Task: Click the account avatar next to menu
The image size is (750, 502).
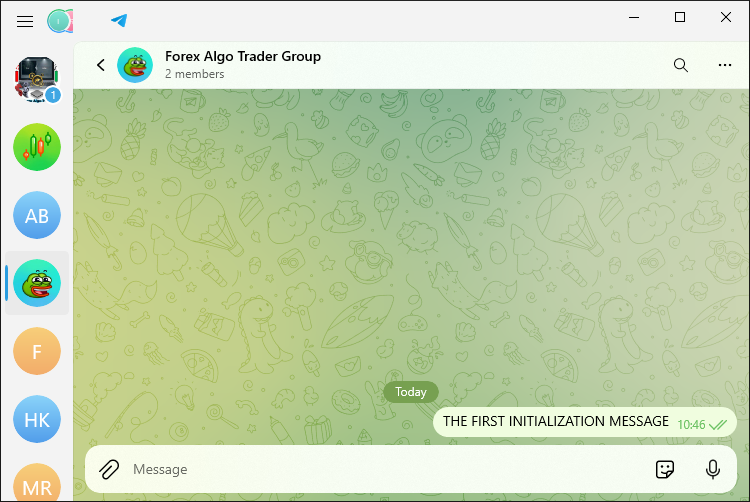Action: coord(61,20)
